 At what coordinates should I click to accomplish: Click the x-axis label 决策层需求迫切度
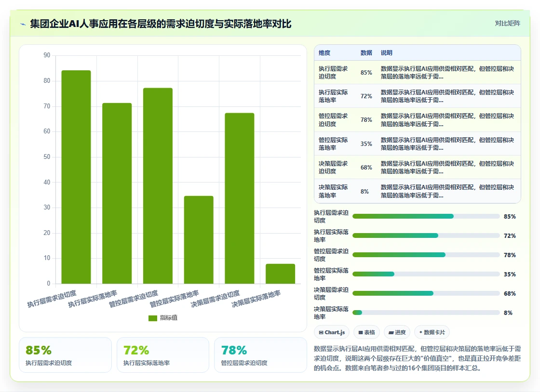coord(215,299)
